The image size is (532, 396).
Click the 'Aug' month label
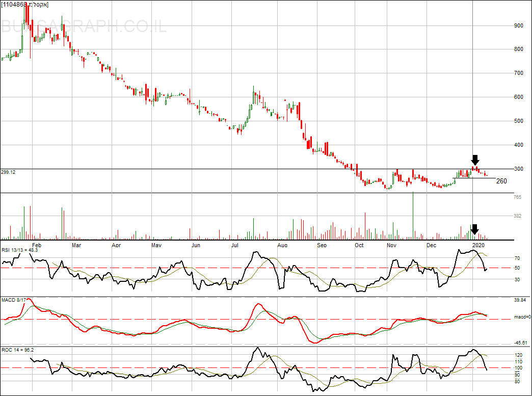(282, 245)
